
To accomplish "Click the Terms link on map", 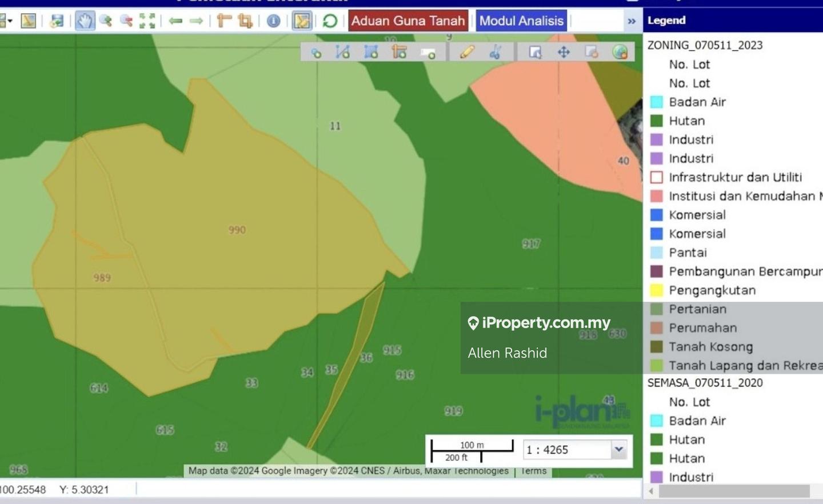I will click(534, 471).
